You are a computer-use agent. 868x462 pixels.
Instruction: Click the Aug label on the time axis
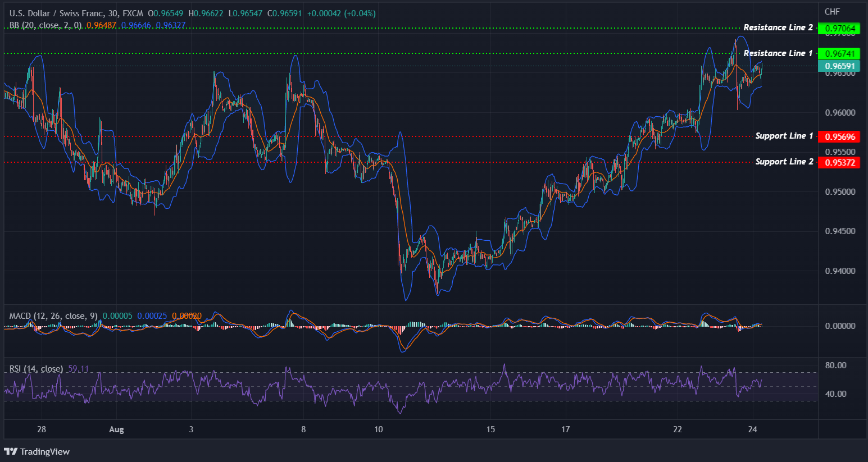point(116,429)
